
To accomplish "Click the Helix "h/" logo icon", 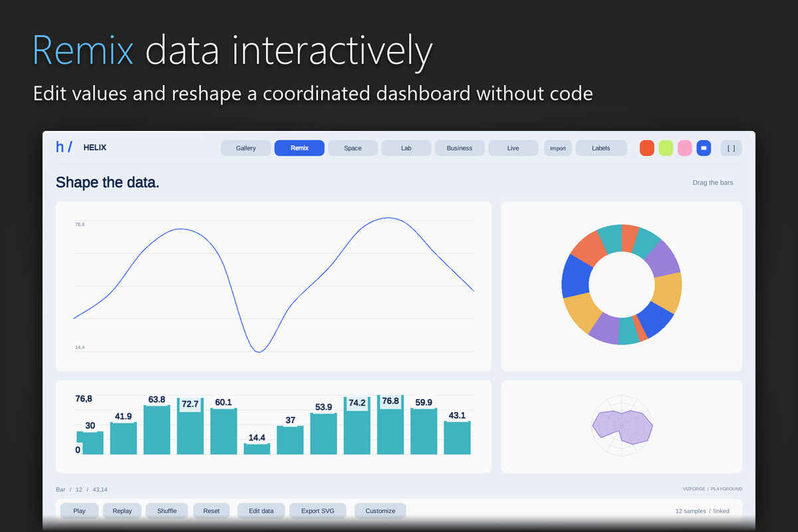I will pyautogui.click(x=64, y=148).
